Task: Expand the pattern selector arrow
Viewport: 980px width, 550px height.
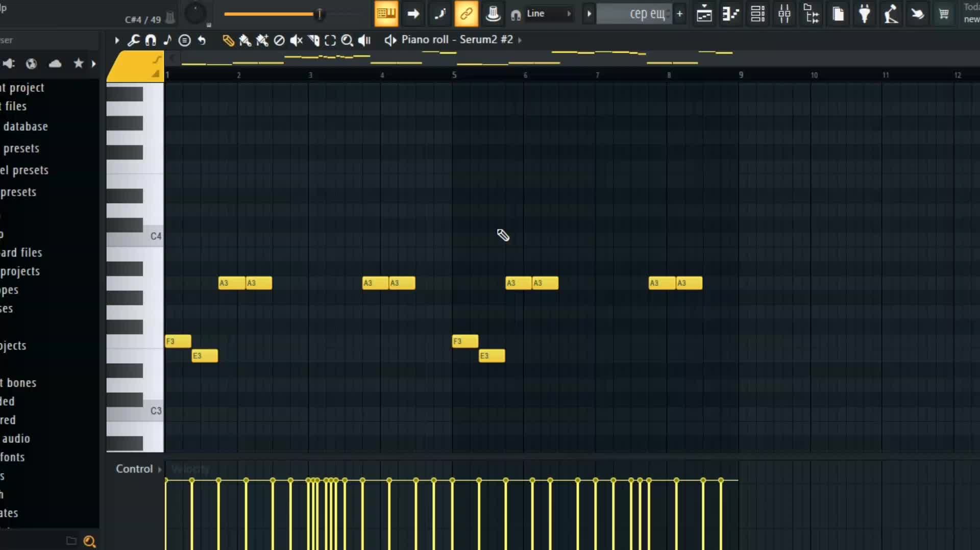Action: (589, 14)
